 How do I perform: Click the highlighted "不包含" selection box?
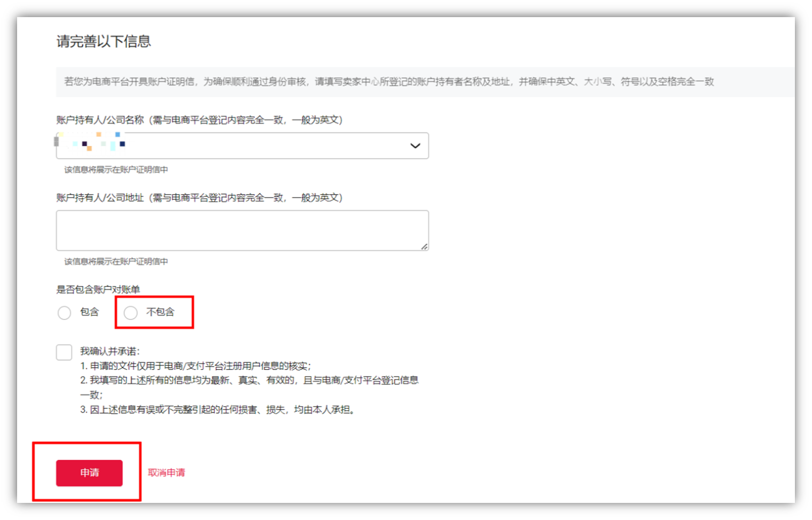pyautogui.click(x=154, y=312)
